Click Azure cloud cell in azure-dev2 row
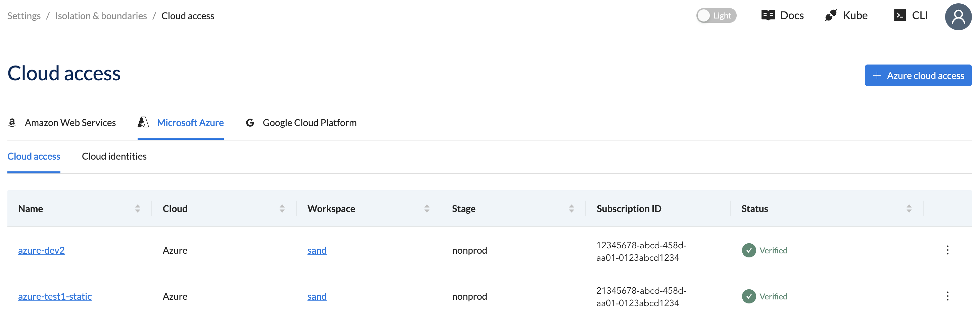The width and height of the screenshot is (980, 332). tap(175, 250)
